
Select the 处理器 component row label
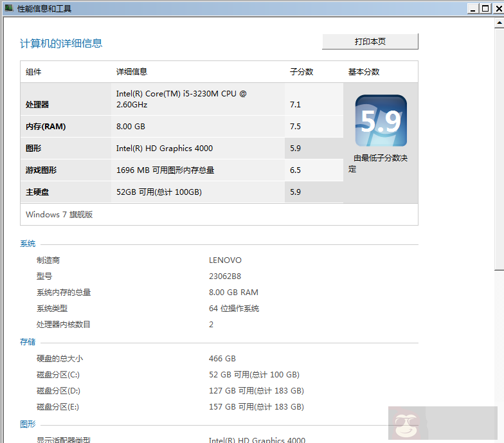(37, 105)
